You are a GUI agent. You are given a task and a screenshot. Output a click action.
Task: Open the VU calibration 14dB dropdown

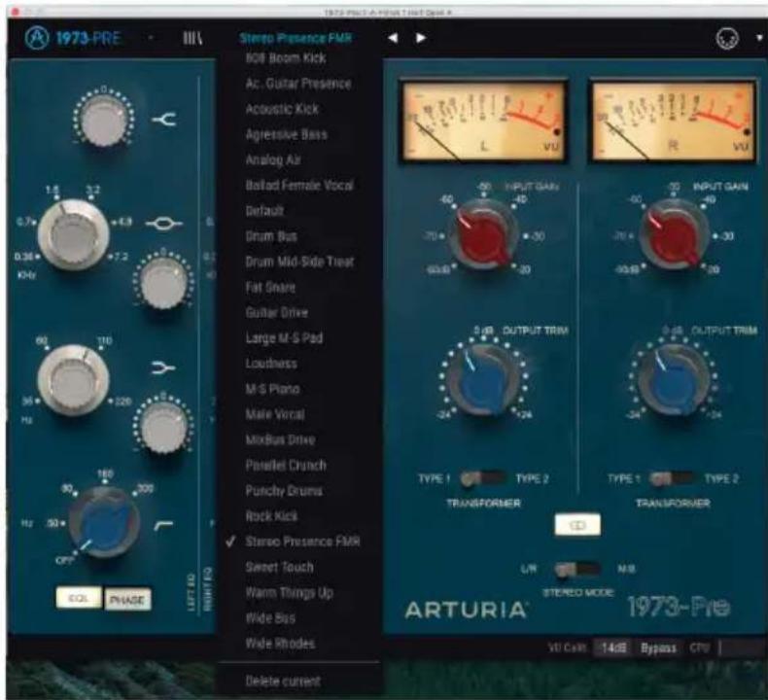coord(613,648)
